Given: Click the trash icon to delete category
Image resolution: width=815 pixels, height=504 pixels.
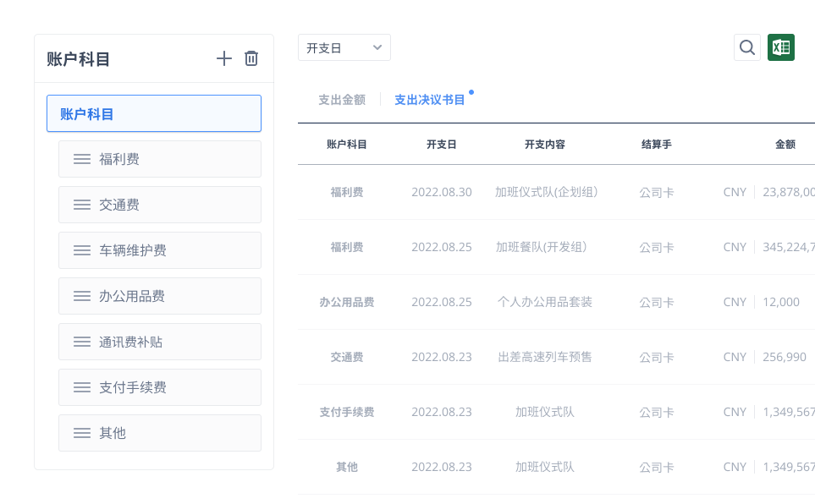Looking at the screenshot, I should [251, 58].
